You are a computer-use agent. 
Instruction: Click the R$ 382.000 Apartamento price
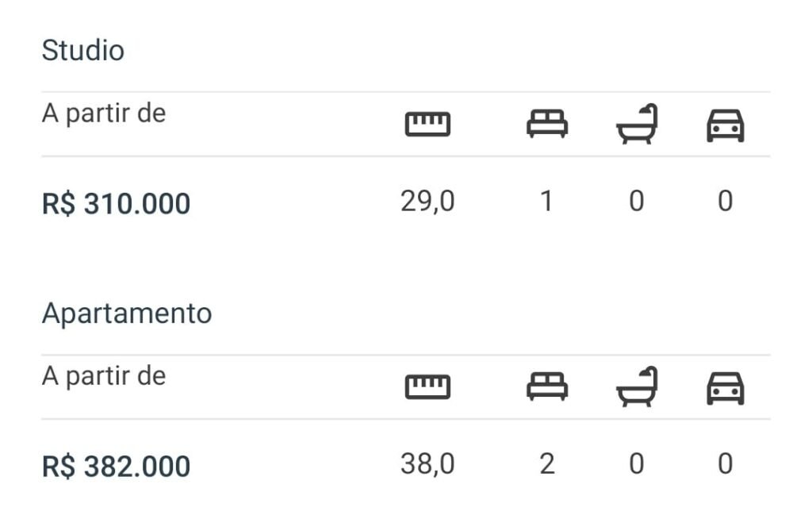tap(116, 467)
